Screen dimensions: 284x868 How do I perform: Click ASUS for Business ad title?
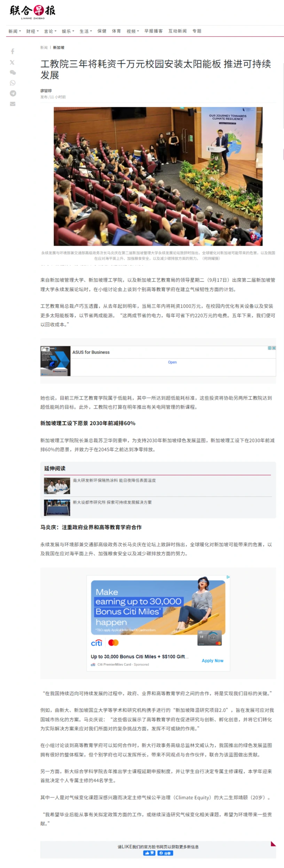pos(91,352)
